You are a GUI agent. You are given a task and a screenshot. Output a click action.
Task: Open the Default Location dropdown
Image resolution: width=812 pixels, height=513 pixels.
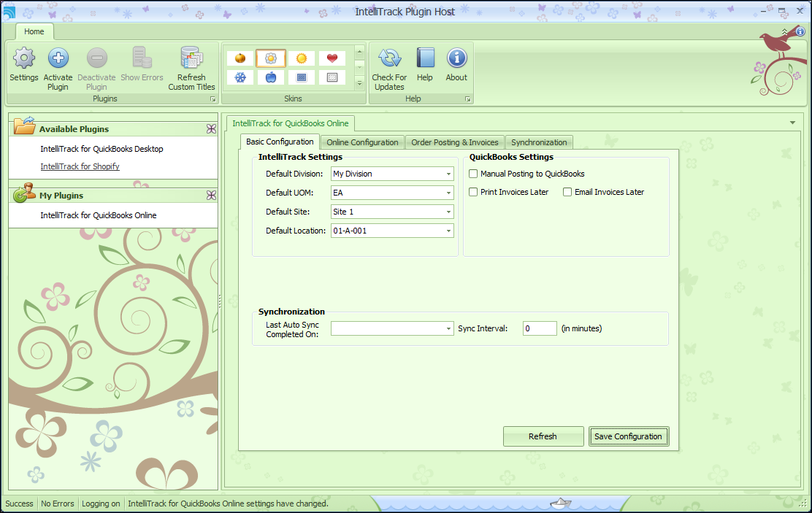[448, 231]
